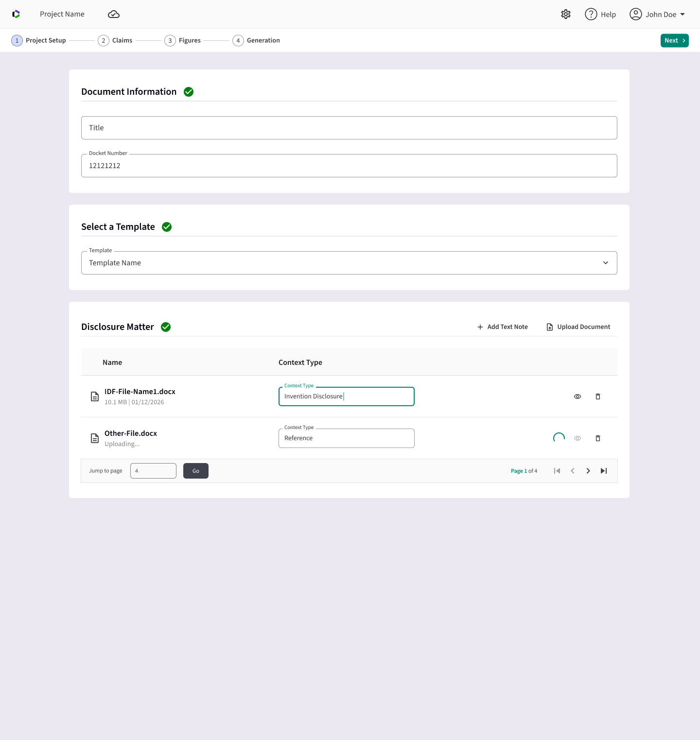
Task: Click the Name column header
Action: point(112,362)
